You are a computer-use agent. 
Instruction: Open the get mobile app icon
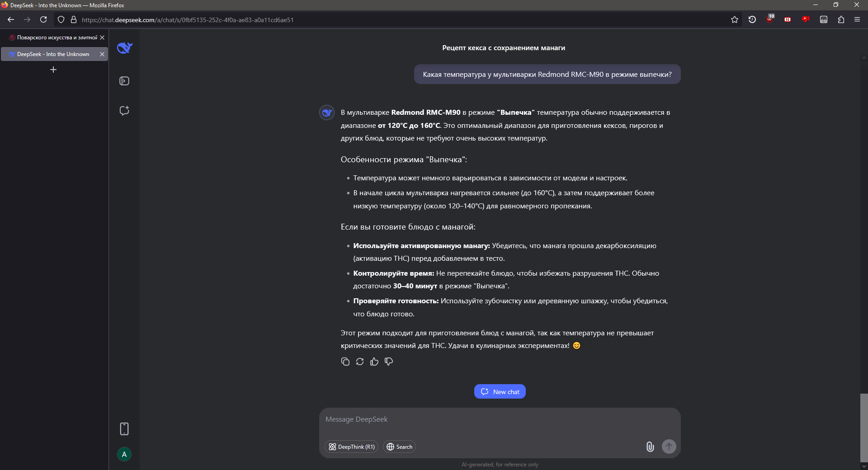coord(124,429)
